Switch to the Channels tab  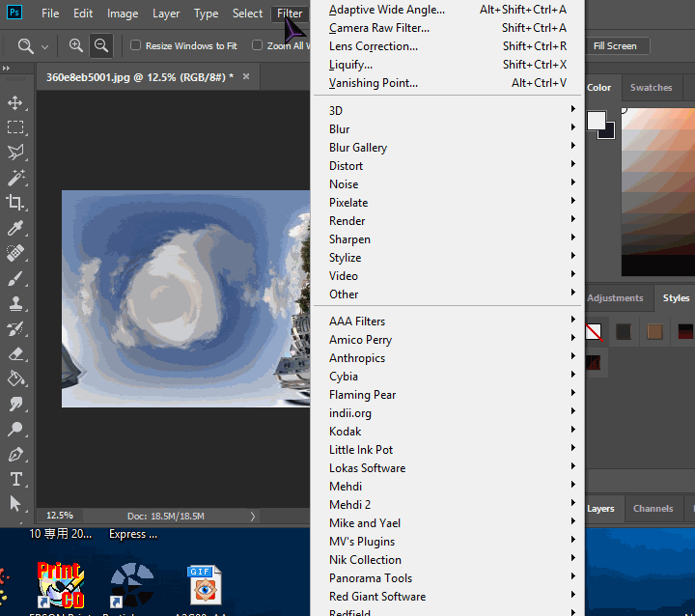tap(653, 508)
